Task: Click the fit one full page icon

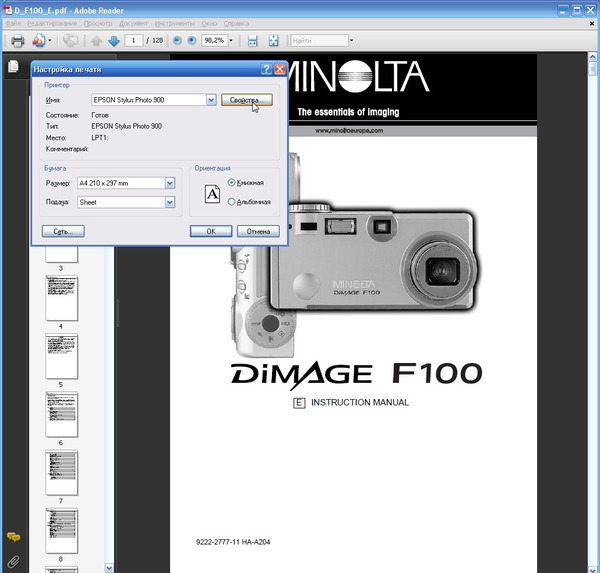Action: point(273,41)
